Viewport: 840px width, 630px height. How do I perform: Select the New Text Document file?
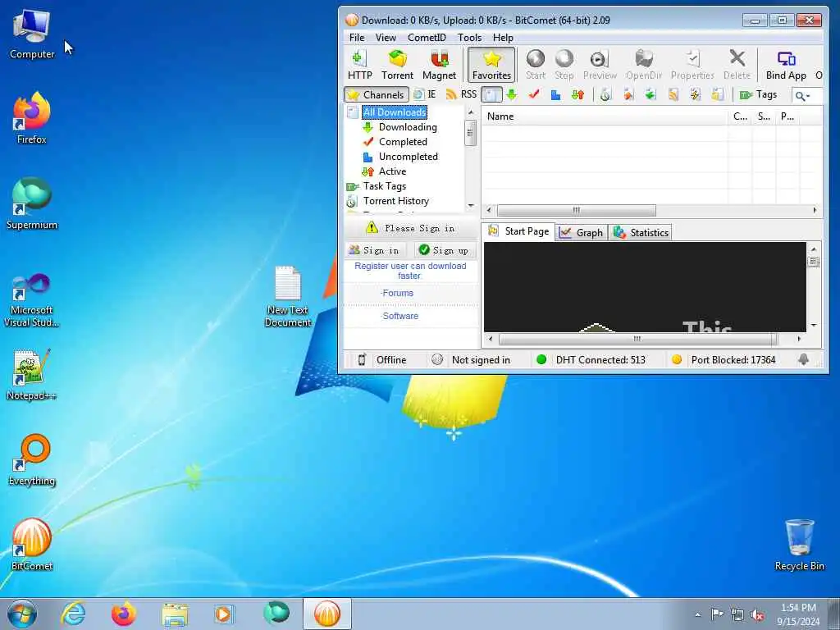click(288, 296)
